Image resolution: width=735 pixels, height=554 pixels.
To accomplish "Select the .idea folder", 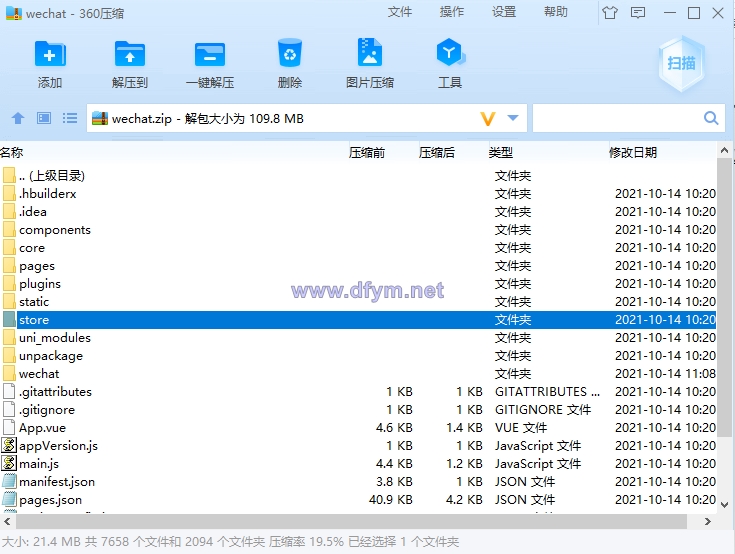I will point(358,212).
